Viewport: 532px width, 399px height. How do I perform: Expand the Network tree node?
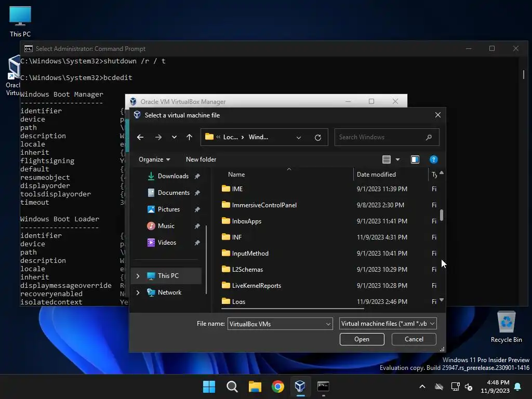coord(138,292)
